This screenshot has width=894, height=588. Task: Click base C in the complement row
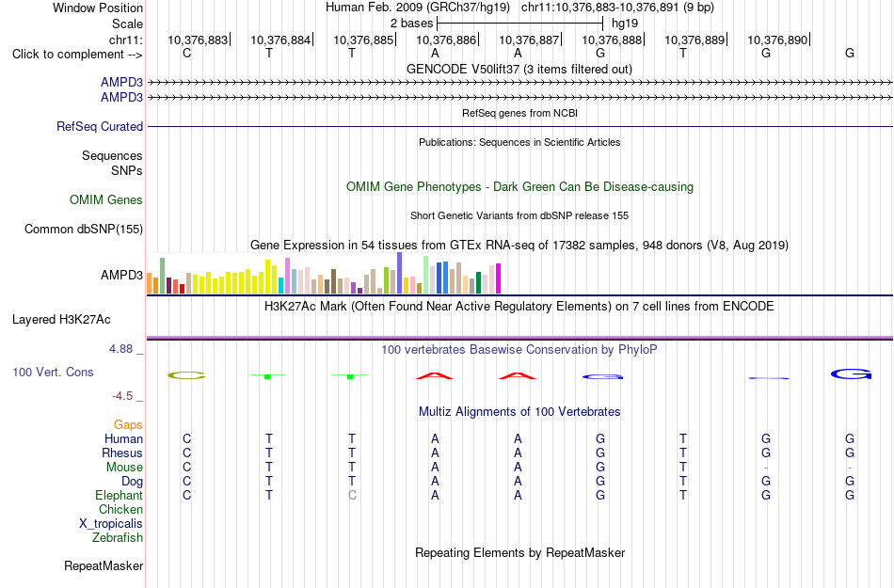coord(187,54)
